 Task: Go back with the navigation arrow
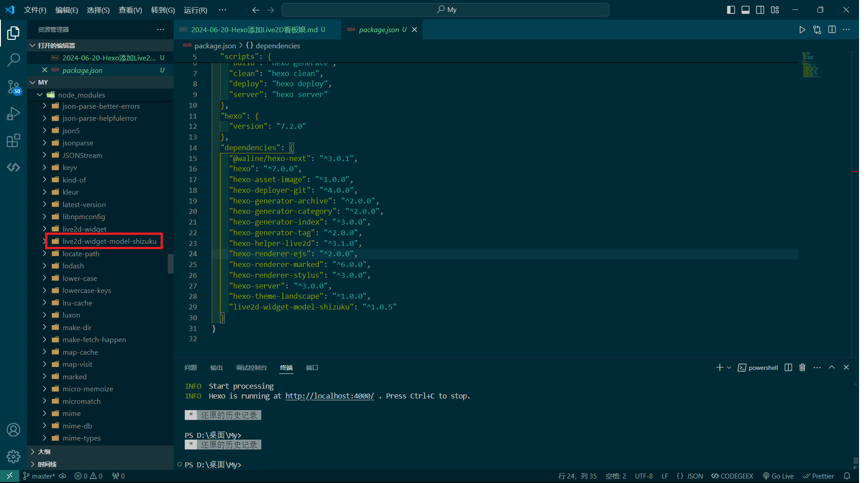255,10
